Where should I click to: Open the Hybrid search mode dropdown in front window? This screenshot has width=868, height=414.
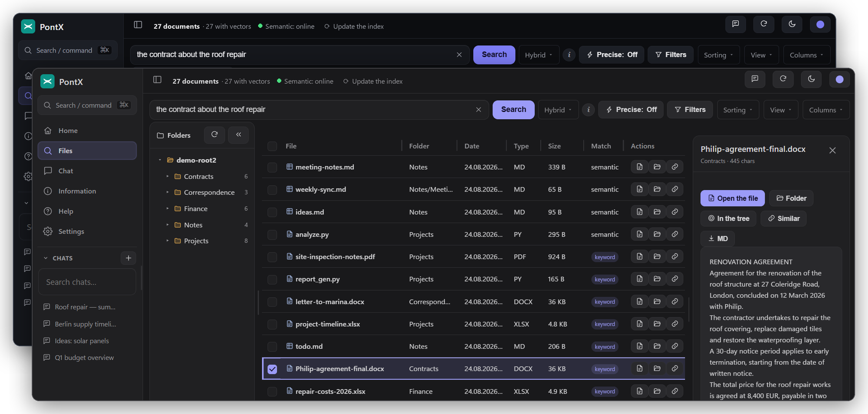tap(558, 110)
